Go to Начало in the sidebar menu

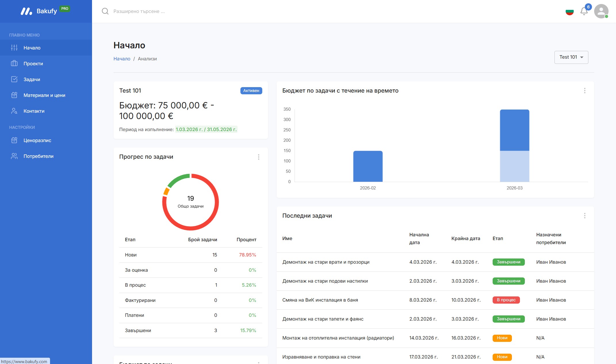[46, 48]
